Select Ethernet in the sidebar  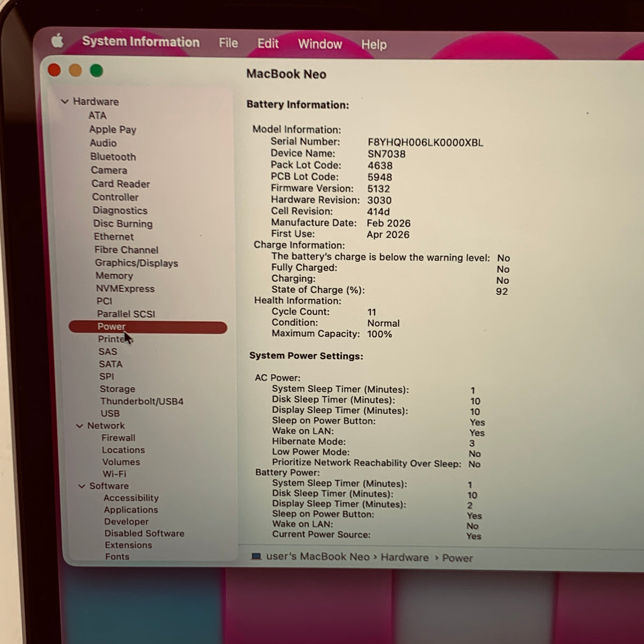click(114, 237)
